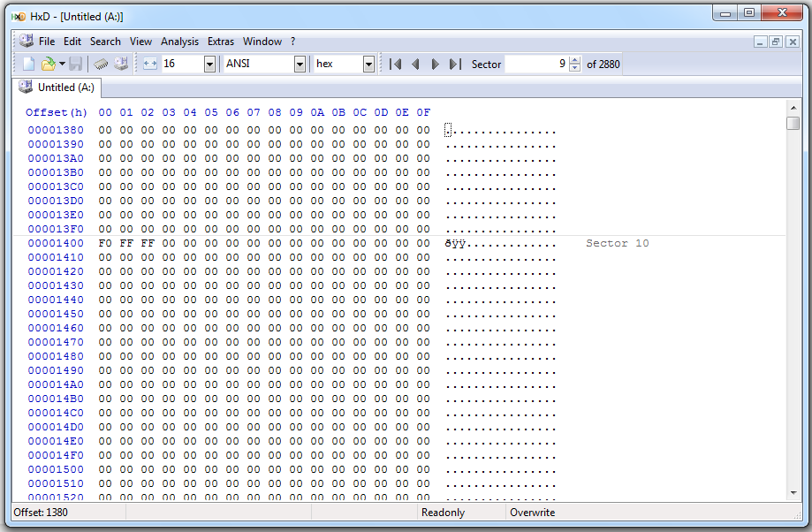Decrease sector number with down spinner

pos(575,68)
